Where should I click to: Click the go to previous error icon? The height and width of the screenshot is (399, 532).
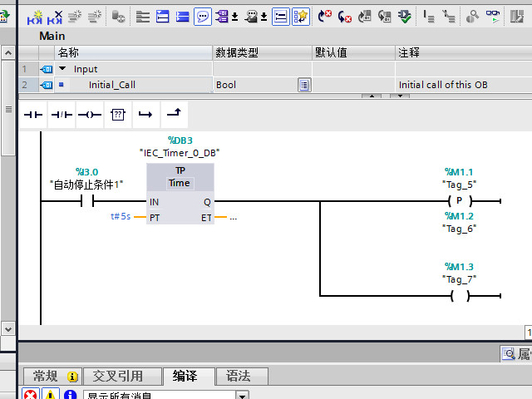coord(345,17)
